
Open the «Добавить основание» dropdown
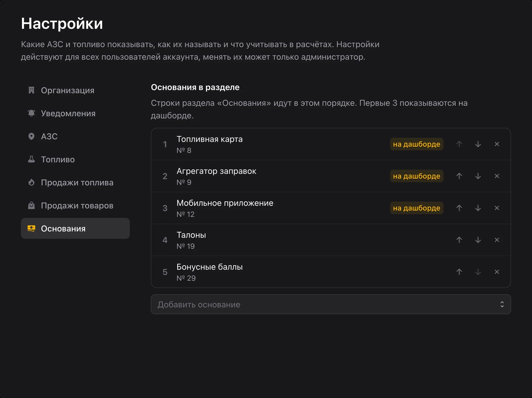pyautogui.click(x=331, y=304)
